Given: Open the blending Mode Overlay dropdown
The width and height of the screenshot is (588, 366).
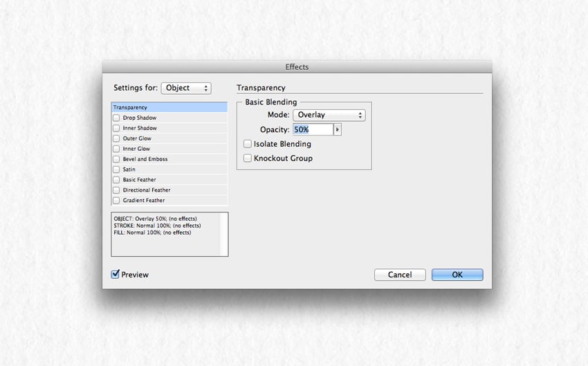Looking at the screenshot, I should coord(329,115).
